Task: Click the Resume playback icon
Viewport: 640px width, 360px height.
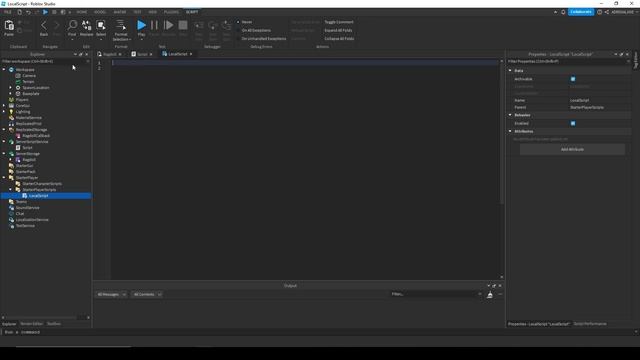Action: click(x=168, y=25)
